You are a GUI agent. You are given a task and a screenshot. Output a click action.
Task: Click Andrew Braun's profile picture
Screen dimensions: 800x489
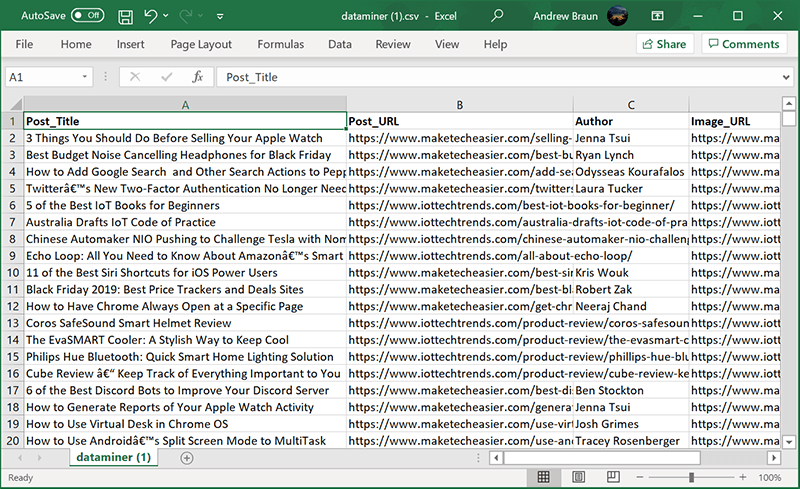coord(617,16)
